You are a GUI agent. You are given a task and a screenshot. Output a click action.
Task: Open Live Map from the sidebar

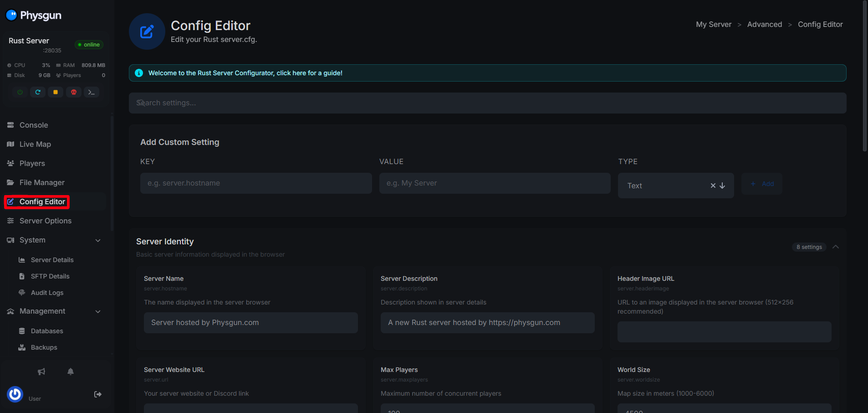pyautogui.click(x=35, y=144)
